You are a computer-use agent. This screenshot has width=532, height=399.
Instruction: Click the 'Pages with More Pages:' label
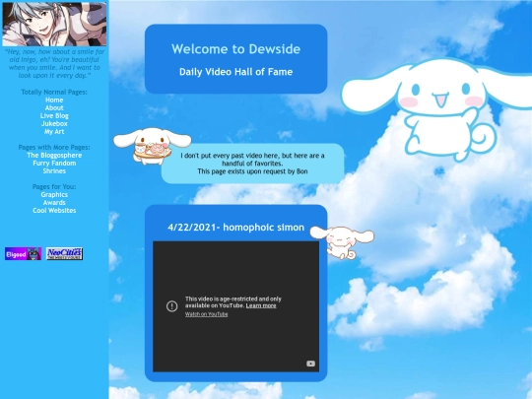point(54,147)
